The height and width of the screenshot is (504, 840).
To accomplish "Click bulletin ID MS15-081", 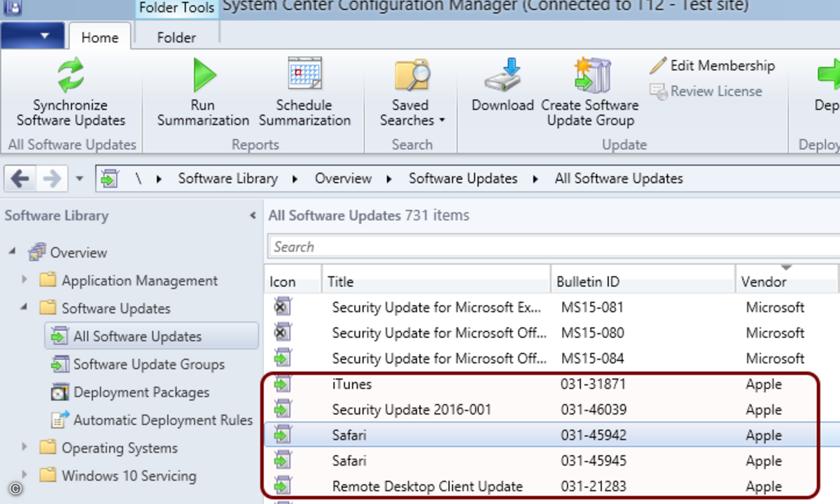I will click(x=592, y=307).
